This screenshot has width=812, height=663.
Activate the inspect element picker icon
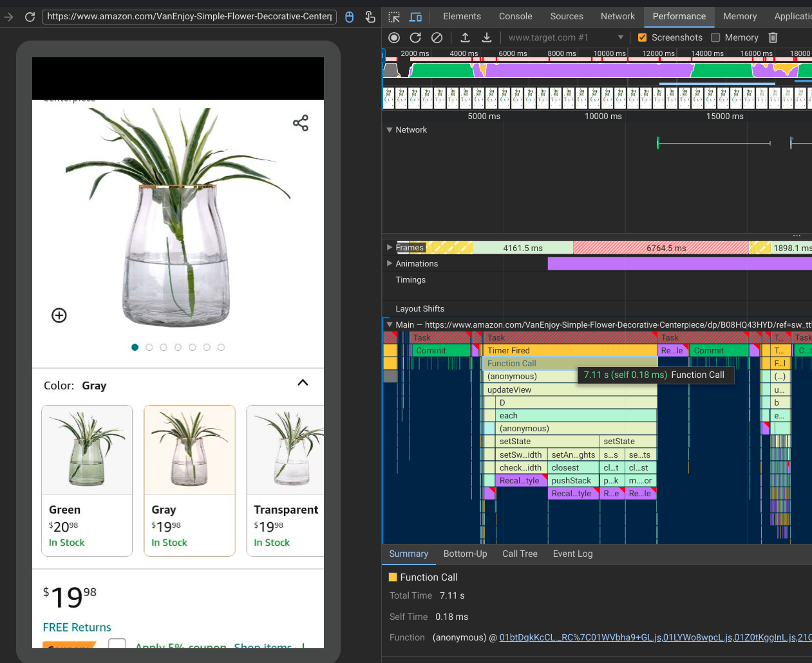coord(394,17)
